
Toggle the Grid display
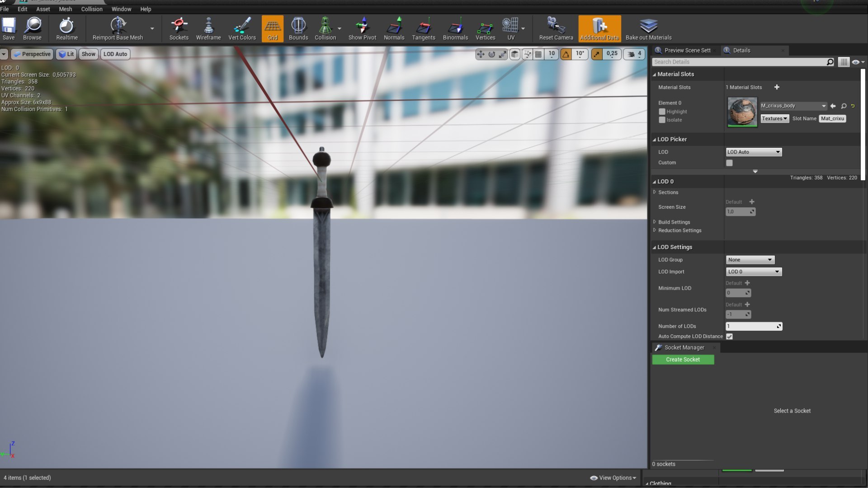273,29
